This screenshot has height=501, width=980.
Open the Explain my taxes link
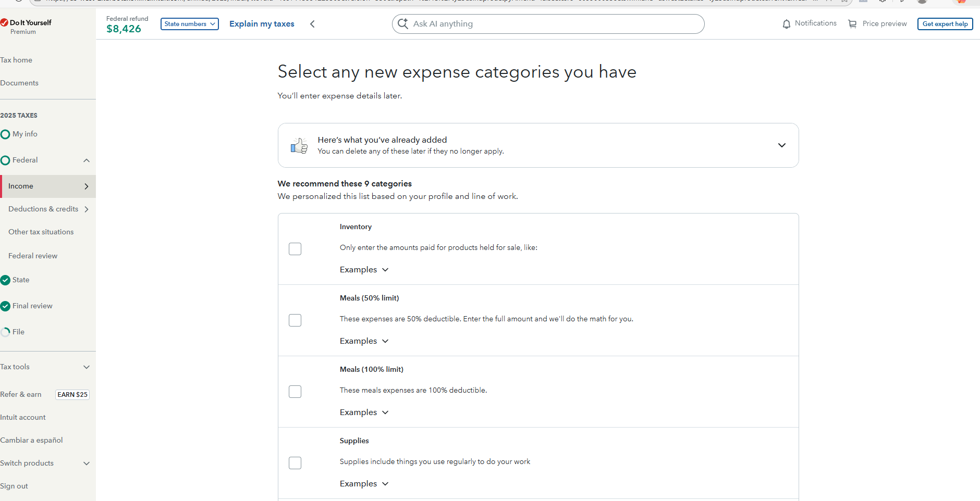point(262,24)
